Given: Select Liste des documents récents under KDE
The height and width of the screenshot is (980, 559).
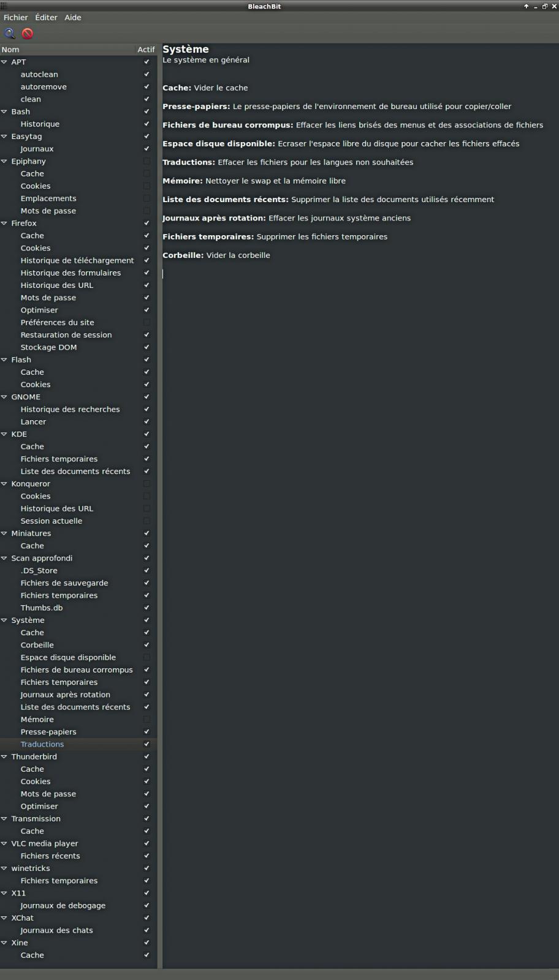Looking at the screenshot, I should coord(78,471).
